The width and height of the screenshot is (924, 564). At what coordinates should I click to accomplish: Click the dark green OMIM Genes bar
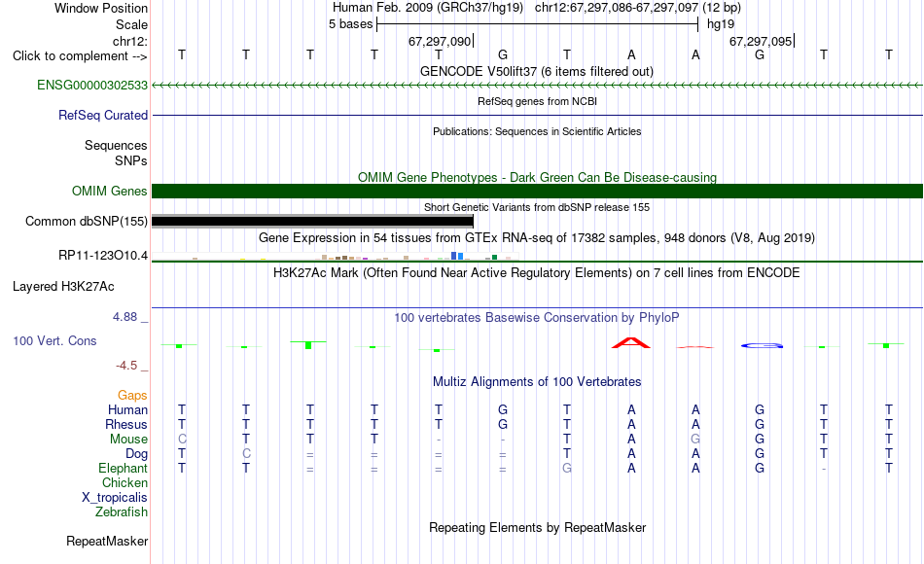538,191
